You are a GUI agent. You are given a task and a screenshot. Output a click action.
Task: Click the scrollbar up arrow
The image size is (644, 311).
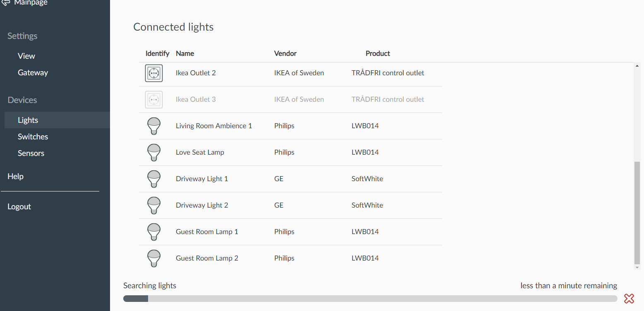(637, 66)
